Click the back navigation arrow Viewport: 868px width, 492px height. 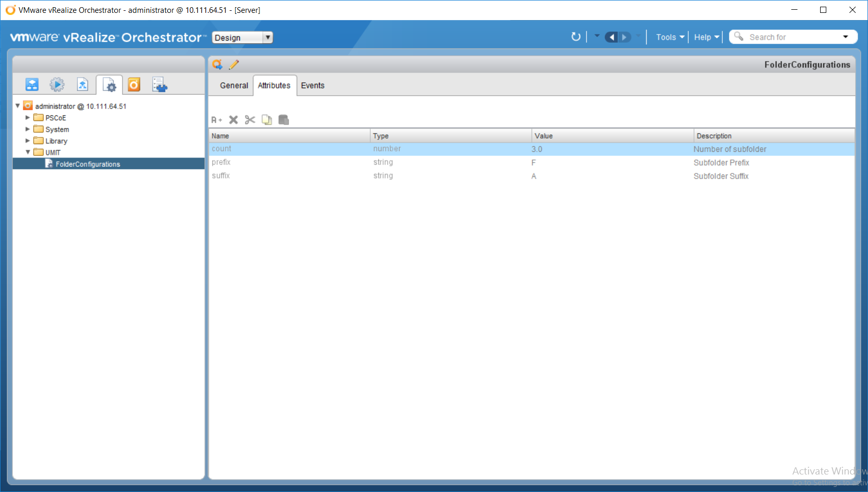(612, 37)
